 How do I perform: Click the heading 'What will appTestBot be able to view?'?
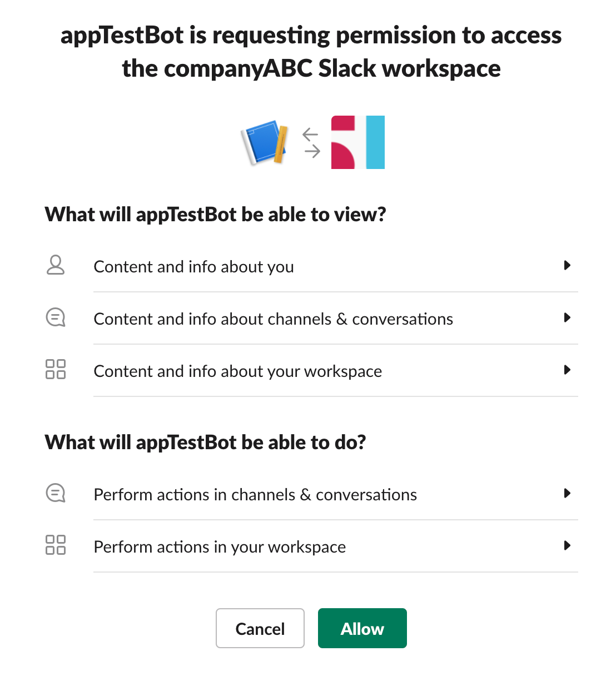(x=216, y=214)
